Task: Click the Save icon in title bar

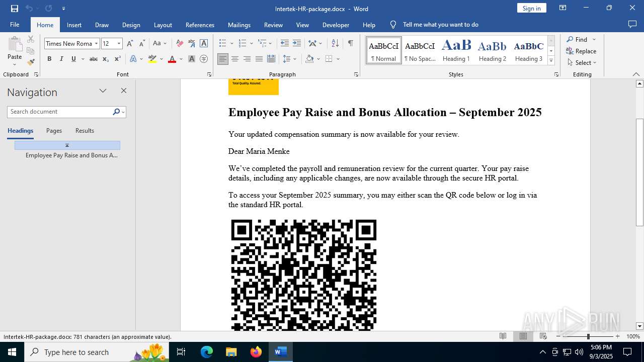Action: click(x=14, y=9)
